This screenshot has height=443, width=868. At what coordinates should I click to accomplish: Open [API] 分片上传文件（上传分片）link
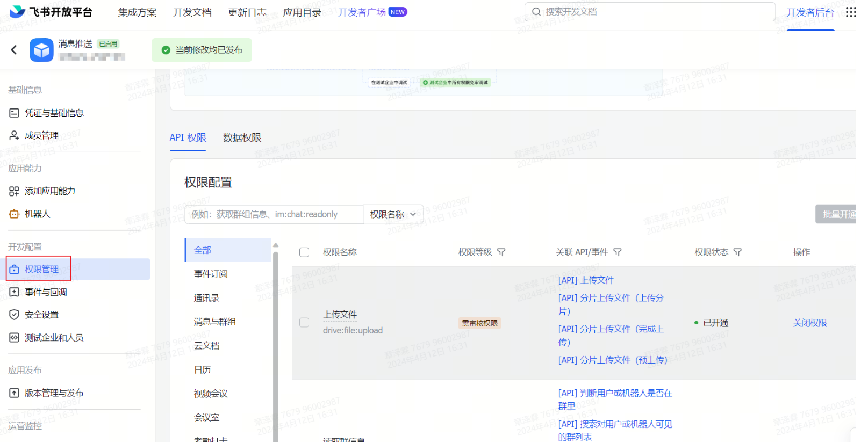pyautogui.click(x=611, y=304)
